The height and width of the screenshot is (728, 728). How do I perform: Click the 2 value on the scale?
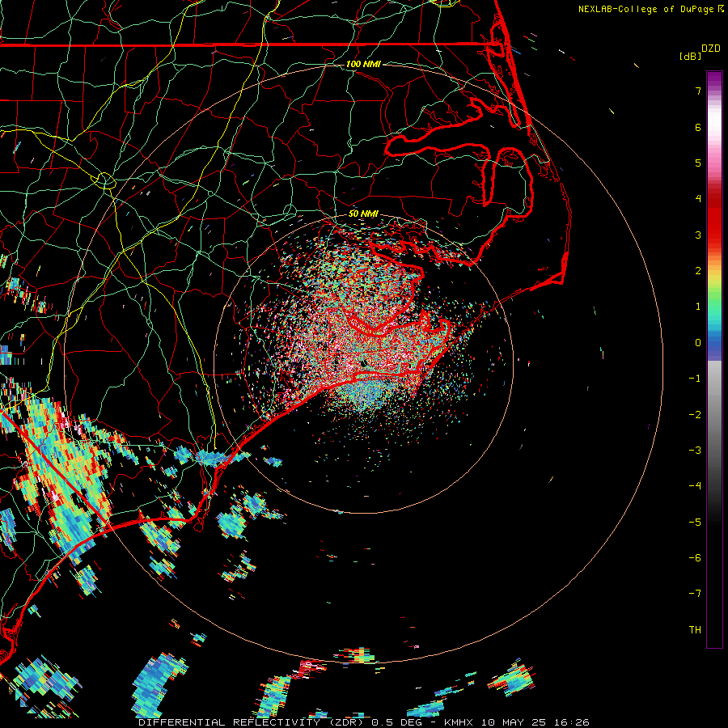[698, 271]
